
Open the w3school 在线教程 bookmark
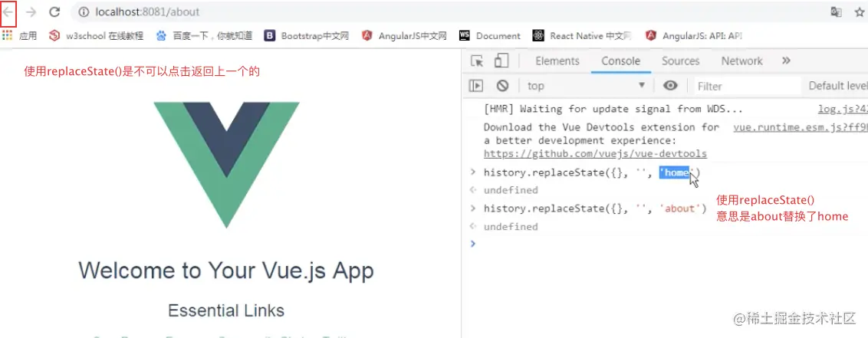coord(97,36)
